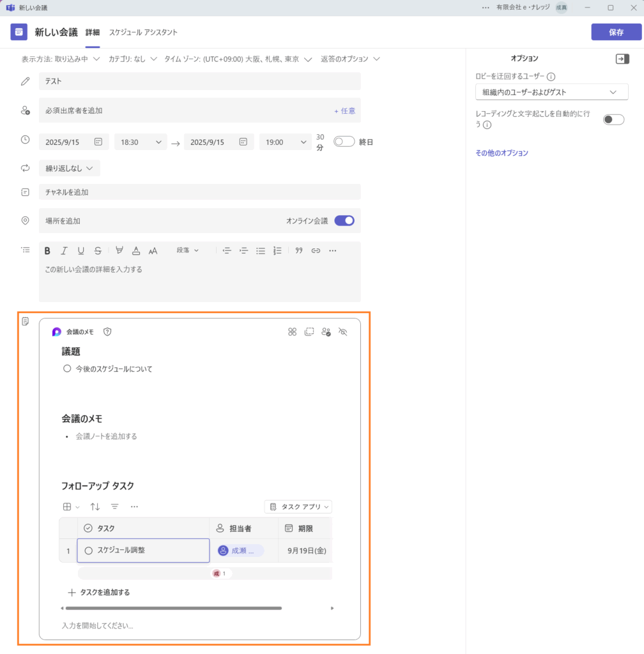Apply strikethrough formatting in editor
Image resolution: width=644 pixels, height=654 pixels.
click(98, 251)
